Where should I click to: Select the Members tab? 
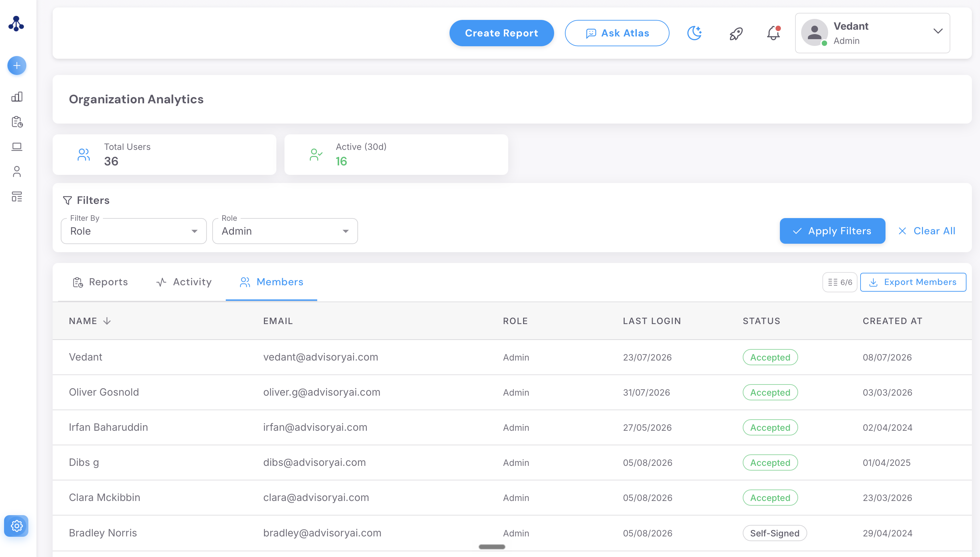pos(271,282)
